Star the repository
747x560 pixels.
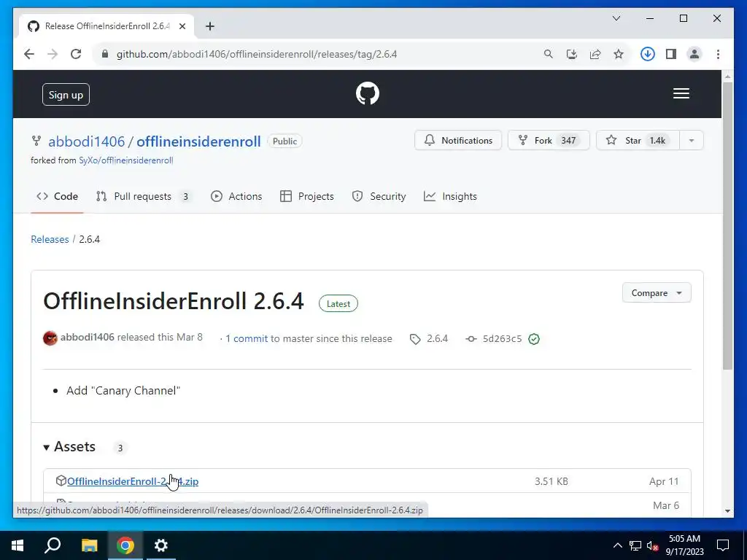coord(638,141)
